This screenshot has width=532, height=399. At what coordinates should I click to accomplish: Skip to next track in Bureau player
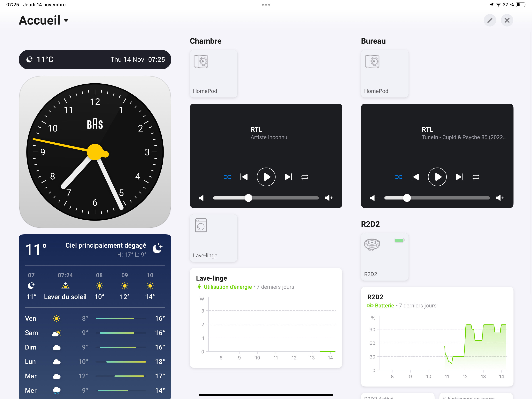point(459,177)
